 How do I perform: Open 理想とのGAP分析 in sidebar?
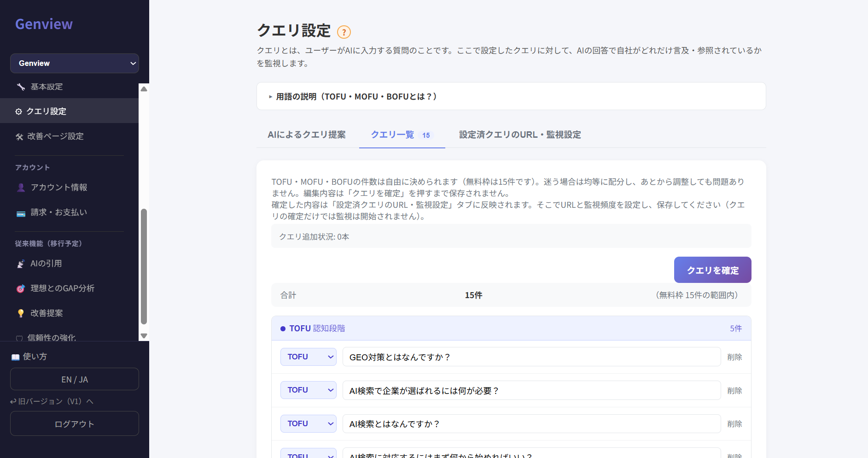[69, 288]
